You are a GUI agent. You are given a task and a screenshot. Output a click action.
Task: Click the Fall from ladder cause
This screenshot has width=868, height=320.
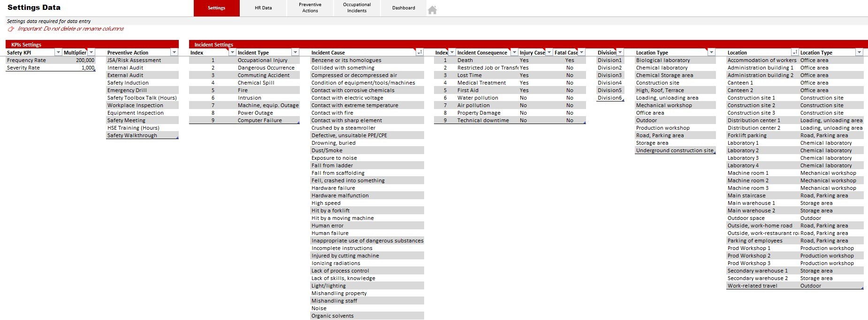tap(367, 165)
